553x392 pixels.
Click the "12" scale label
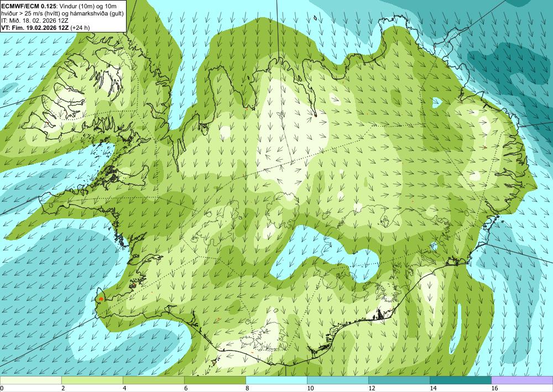(x=372, y=388)
